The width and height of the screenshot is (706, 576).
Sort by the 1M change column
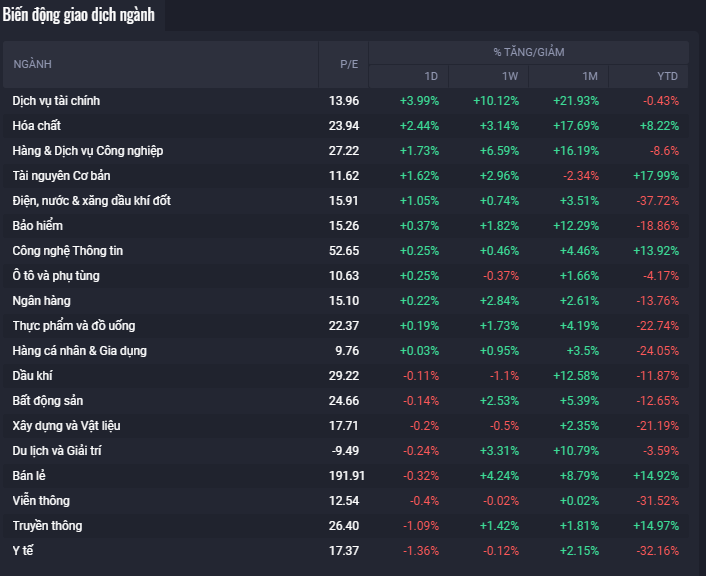590,77
